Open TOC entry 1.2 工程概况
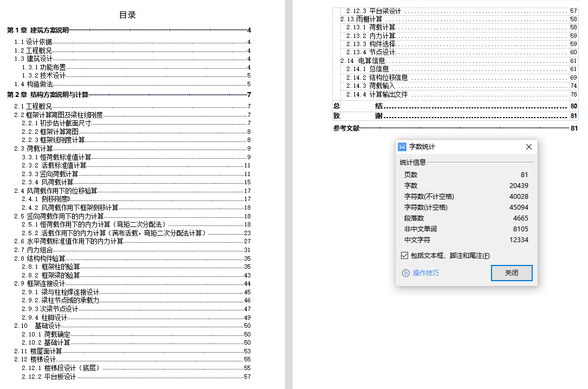 coord(132,50)
